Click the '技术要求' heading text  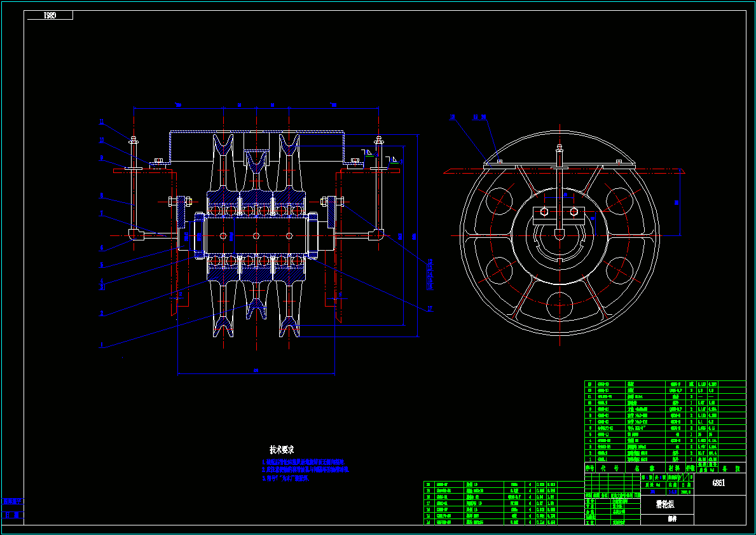(281, 450)
